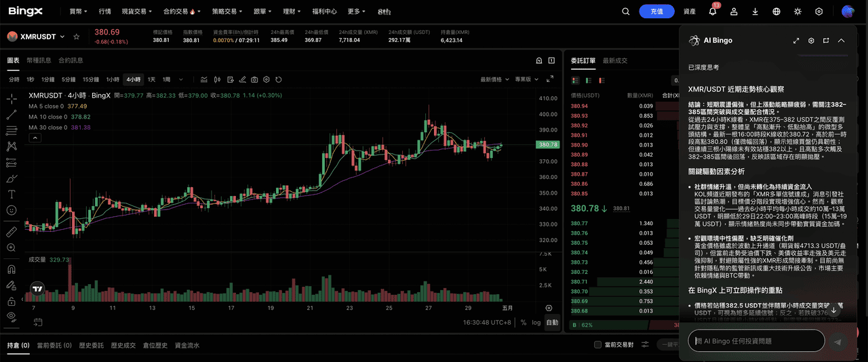Click the 充值 deposit button
This screenshot has width=868, height=362.
pyautogui.click(x=656, y=12)
